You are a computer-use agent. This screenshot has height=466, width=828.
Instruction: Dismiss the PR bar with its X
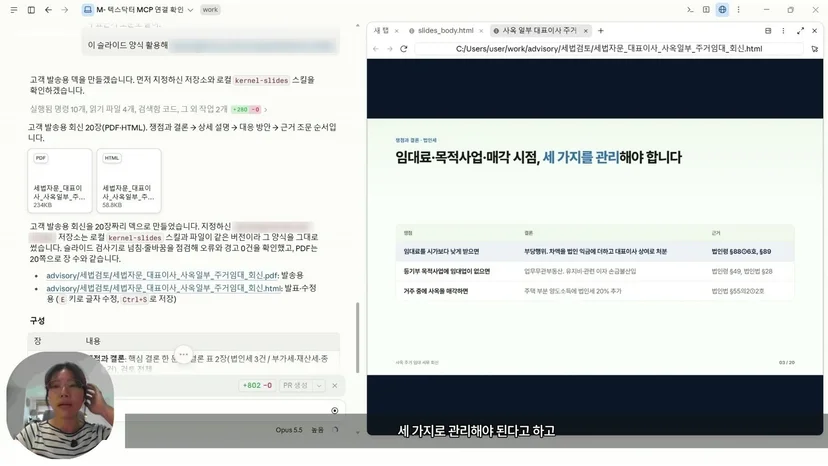[x=334, y=386]
